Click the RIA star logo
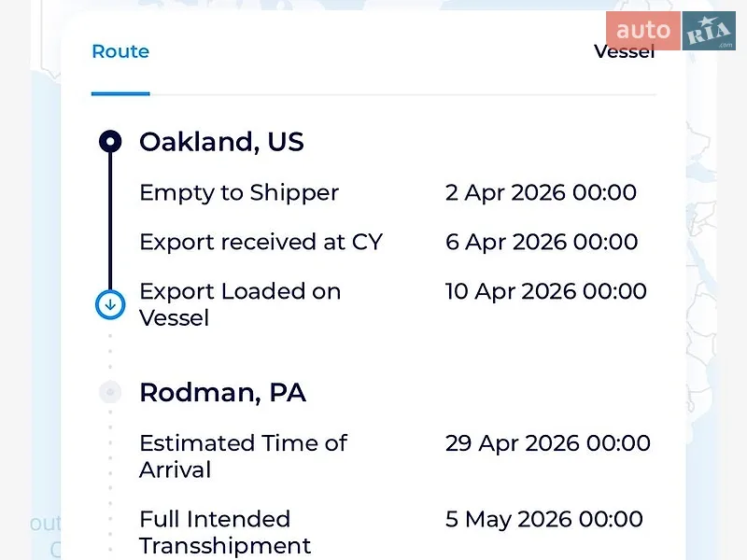The width and height of the screenshot is (747, 560). point(709,31)
